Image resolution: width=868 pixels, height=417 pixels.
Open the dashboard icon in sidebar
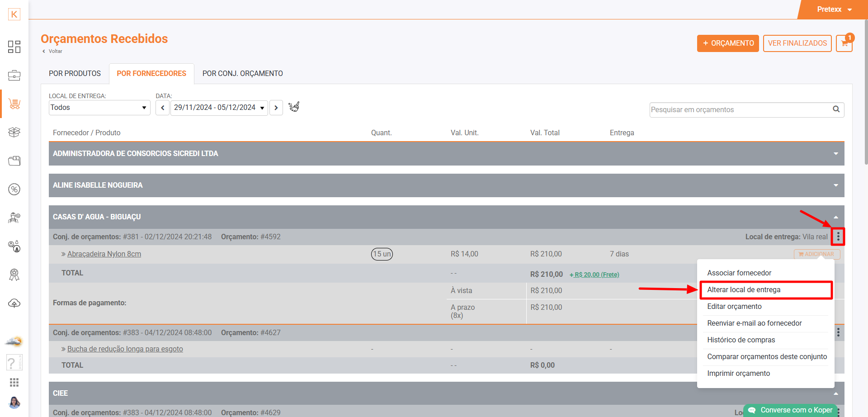[14, 47]
